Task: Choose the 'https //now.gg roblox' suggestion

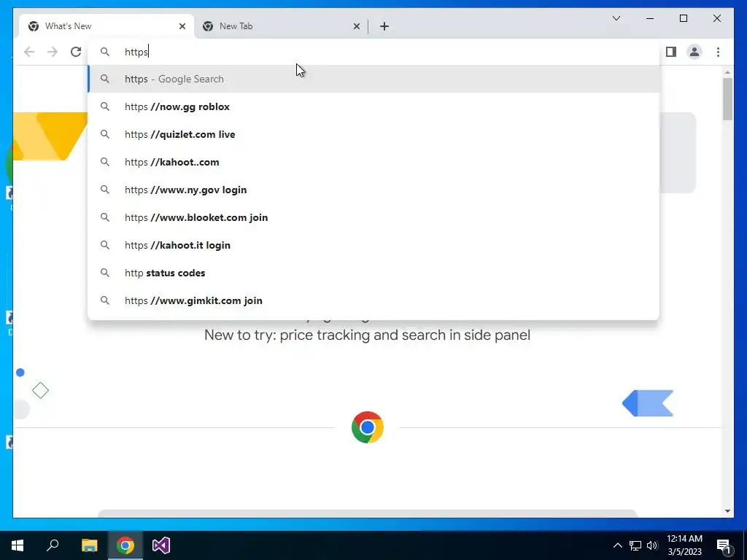Action: pyautogui.click(x=374, y=106)
